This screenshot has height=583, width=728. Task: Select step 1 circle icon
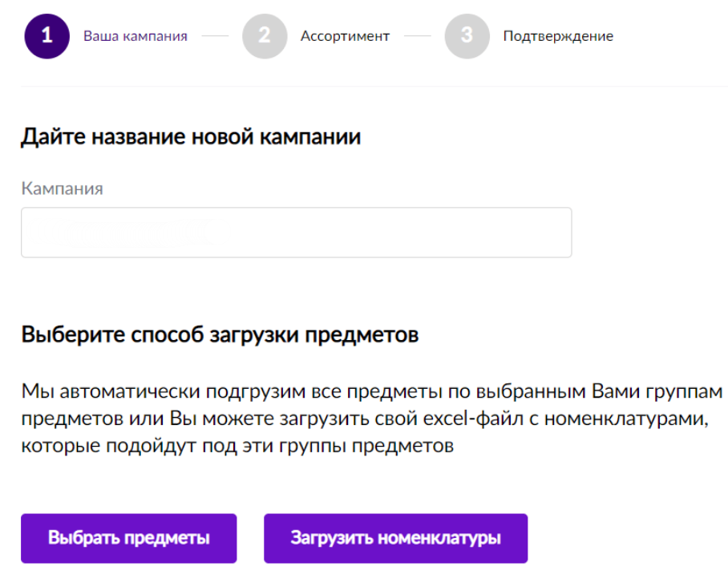click(47, 36)
